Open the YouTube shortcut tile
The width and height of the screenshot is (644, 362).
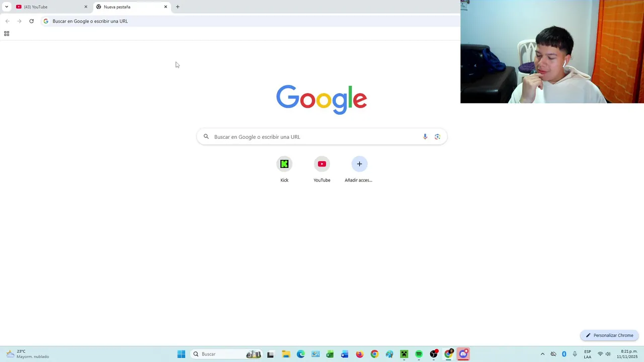pos(322,169)
